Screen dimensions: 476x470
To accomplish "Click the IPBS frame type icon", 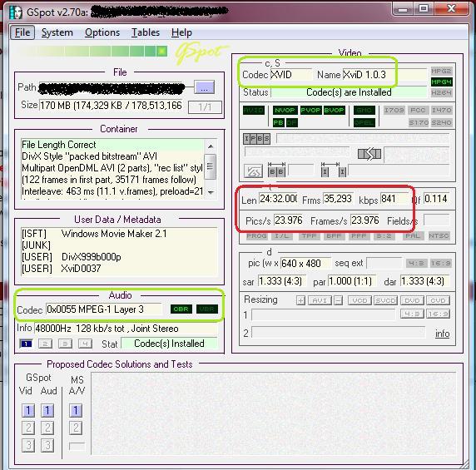I will (256, 139).
